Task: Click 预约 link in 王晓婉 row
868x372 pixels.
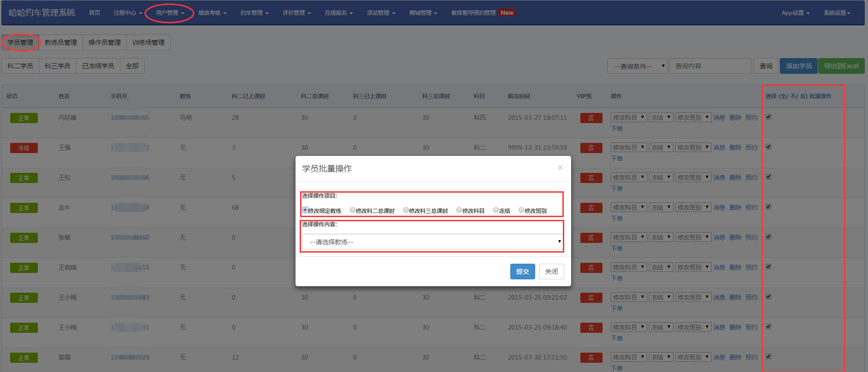Action: click(751, 267)
